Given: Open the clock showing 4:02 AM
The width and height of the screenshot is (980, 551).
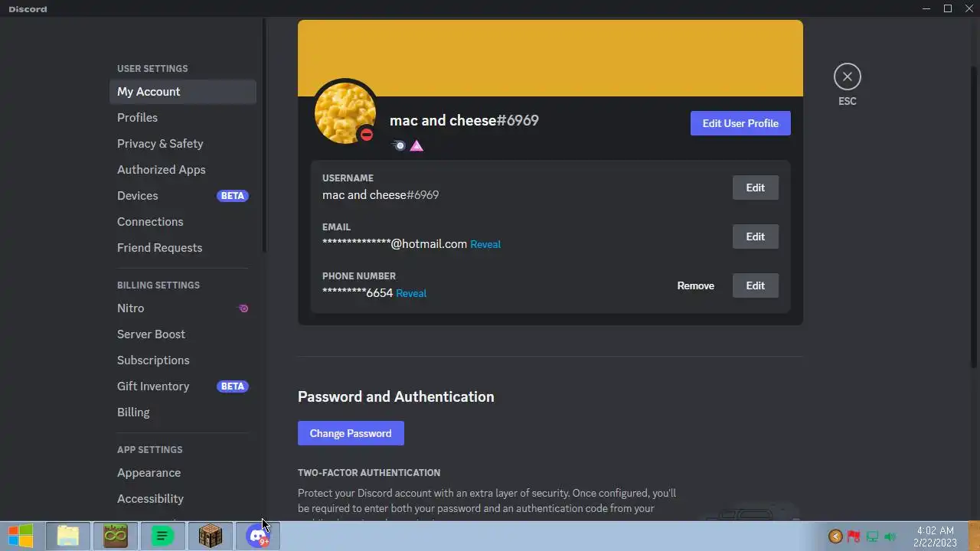Looking at the screenshot, I should point(935,536).
